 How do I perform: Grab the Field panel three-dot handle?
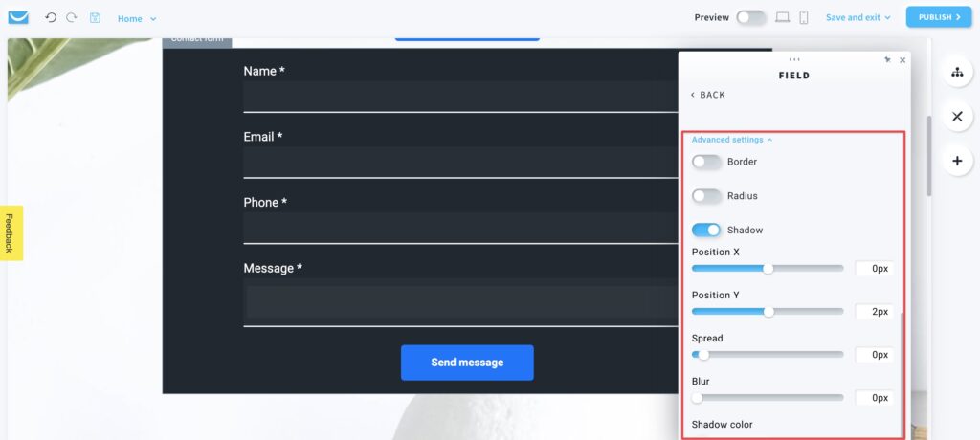point(794,59)
